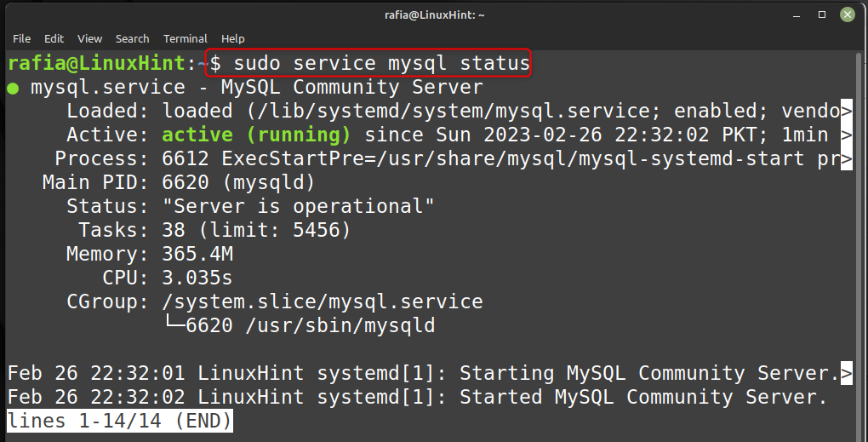Image resolution: width=868 pixels, height=442 pixels.
Task: Click the window title rafia@LinuxHint
Action: (435, 15)
